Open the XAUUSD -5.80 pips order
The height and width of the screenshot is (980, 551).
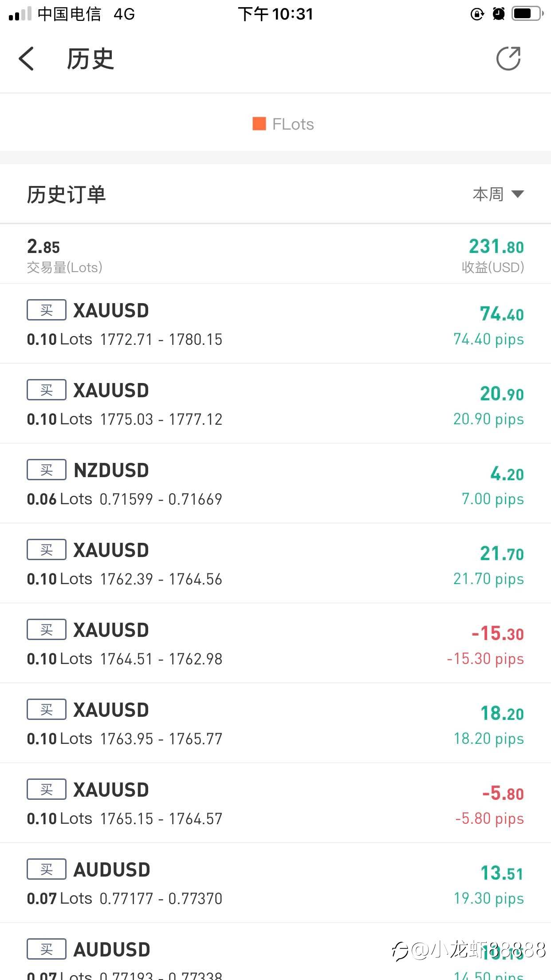point(275,803)
